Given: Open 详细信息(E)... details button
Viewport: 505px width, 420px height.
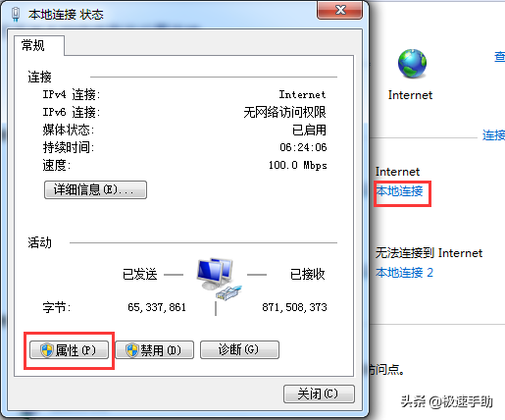Looking at the screenshot, I should [95, 189].
